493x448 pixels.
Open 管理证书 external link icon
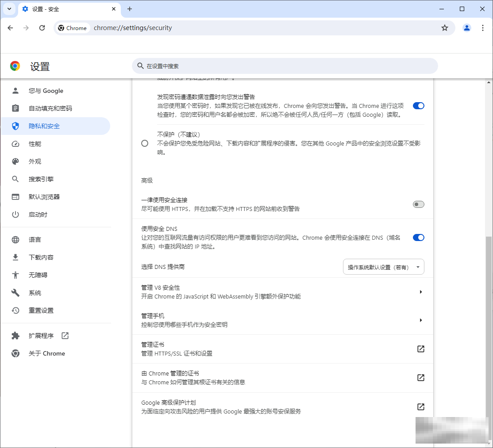[421, 349]
